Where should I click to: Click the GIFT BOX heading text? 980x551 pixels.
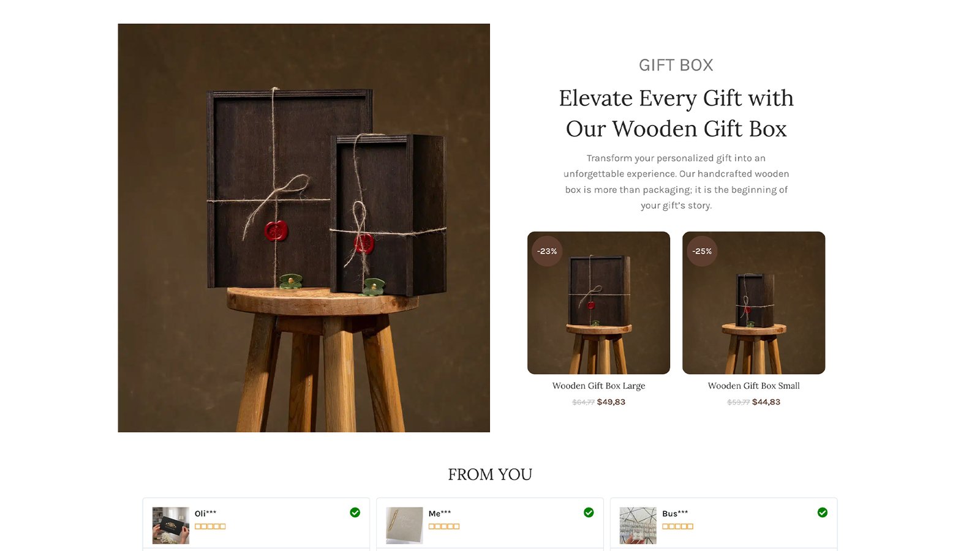[x=676, y=65]
